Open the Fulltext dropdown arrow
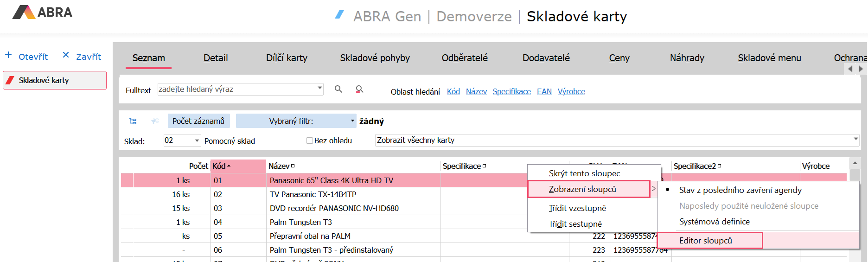 [319, 88]
